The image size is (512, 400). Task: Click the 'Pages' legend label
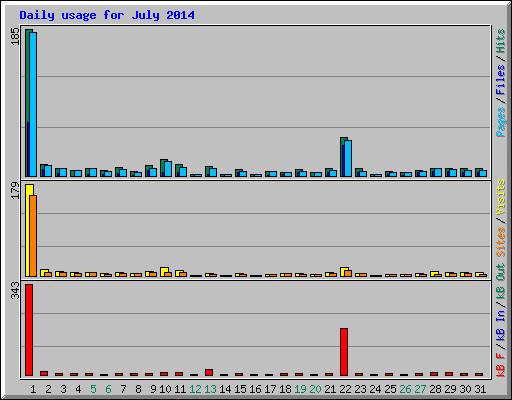pos(501,122)
